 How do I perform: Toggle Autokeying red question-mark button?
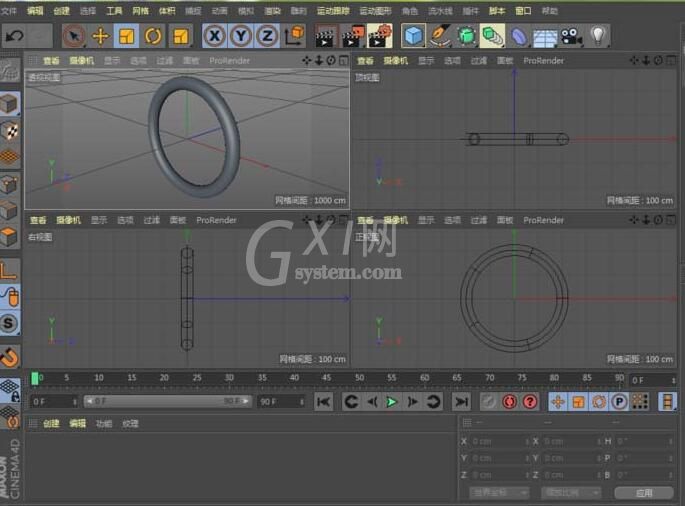pyautogui.click(x=530, y=401)
